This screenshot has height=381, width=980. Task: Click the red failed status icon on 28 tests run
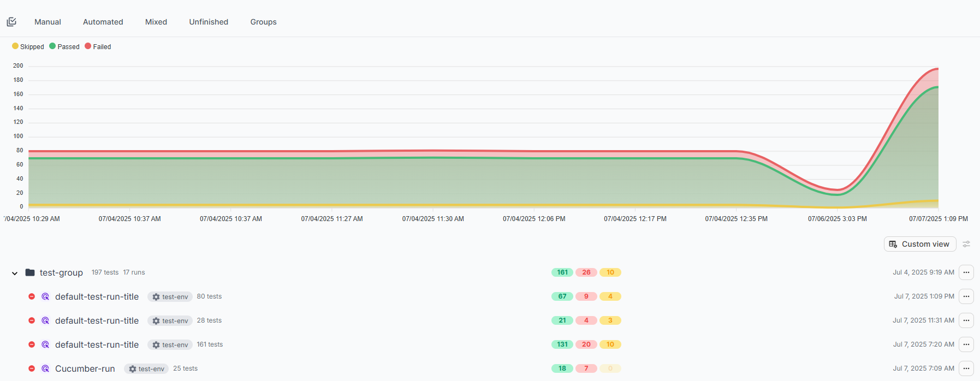coord(32,320)
